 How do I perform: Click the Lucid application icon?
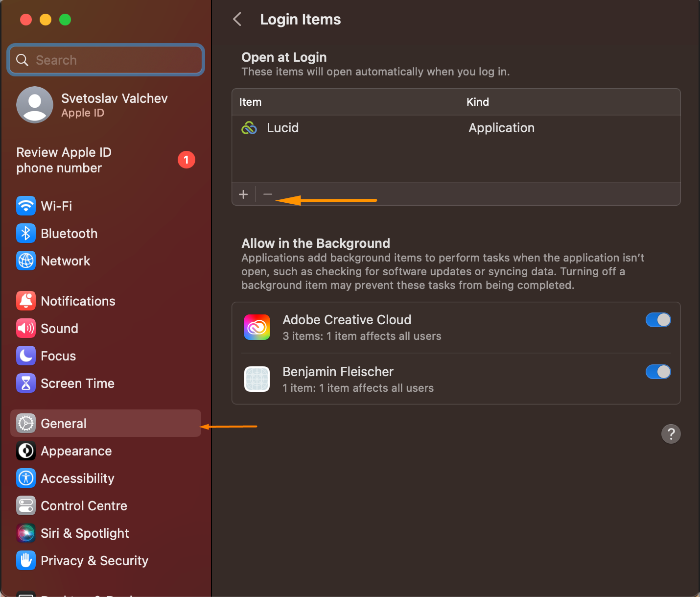tap(249, 128)
